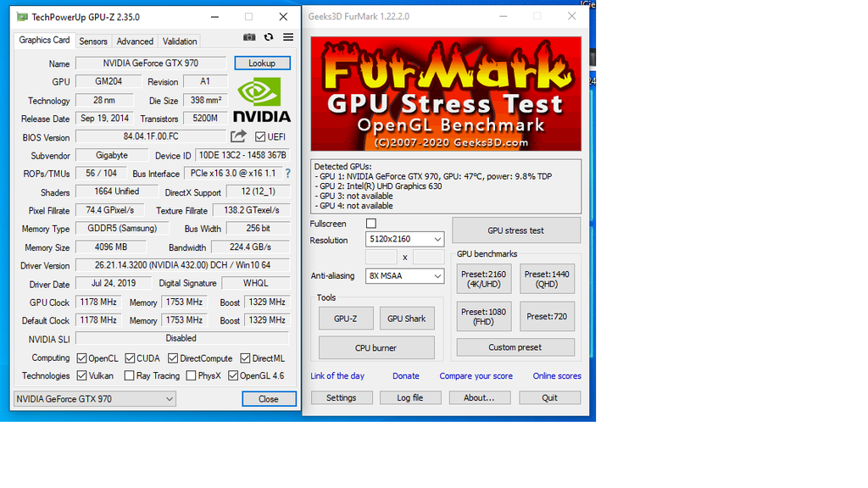Run Preset:2160 (4K/UHD) benchmark

484,279
